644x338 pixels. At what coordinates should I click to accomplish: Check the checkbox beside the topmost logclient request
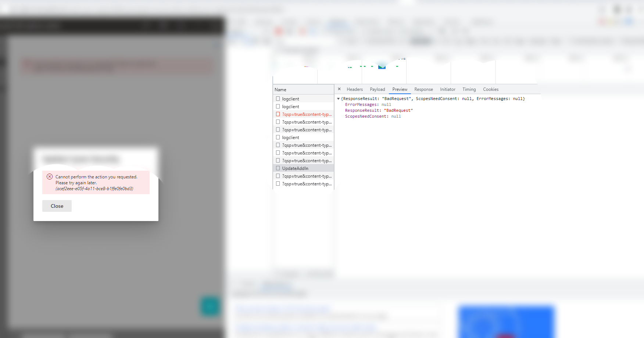point(278,98)
